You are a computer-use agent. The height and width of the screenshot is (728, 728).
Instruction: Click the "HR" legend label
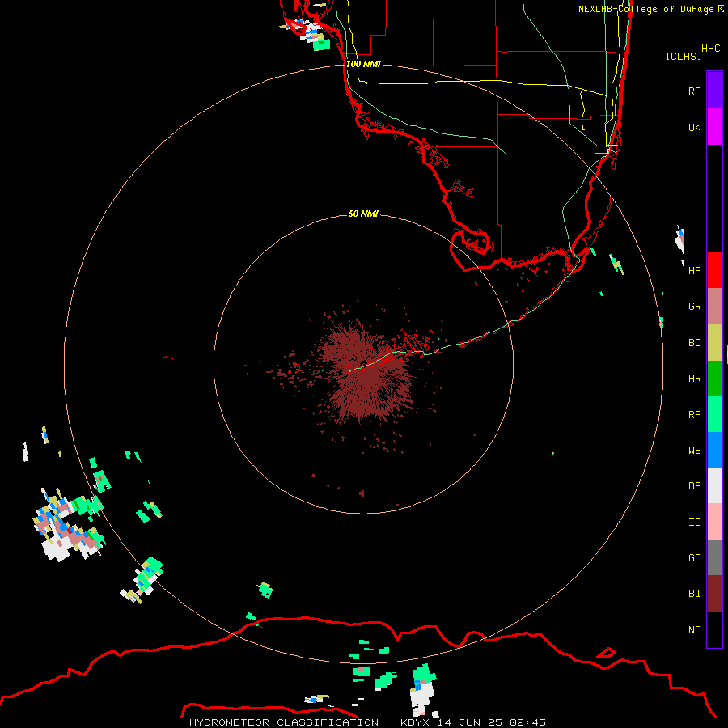[694, 379]
